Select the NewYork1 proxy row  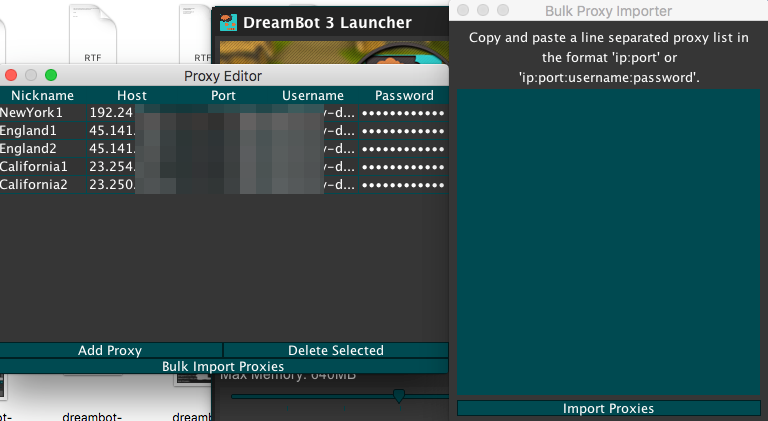coord(224,113)
